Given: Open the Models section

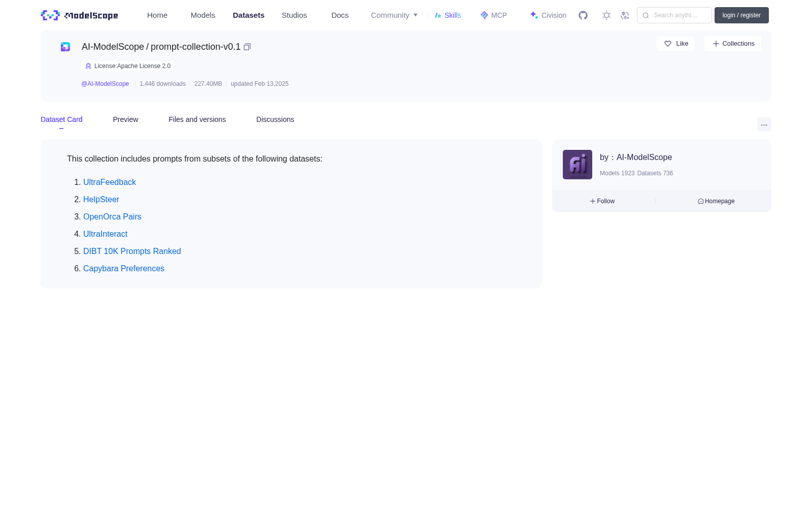Looking at the screenshot, I should coord(203,15).
